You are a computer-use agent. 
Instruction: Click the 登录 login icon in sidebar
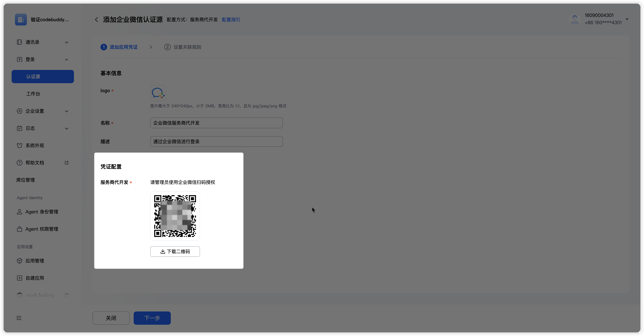click(19, 59)
